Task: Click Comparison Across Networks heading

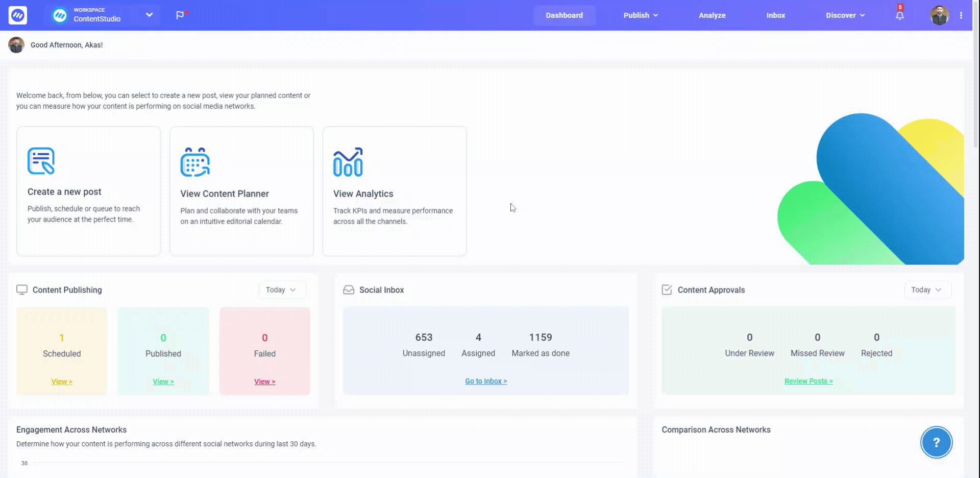Action: click(x=716, y=429)
